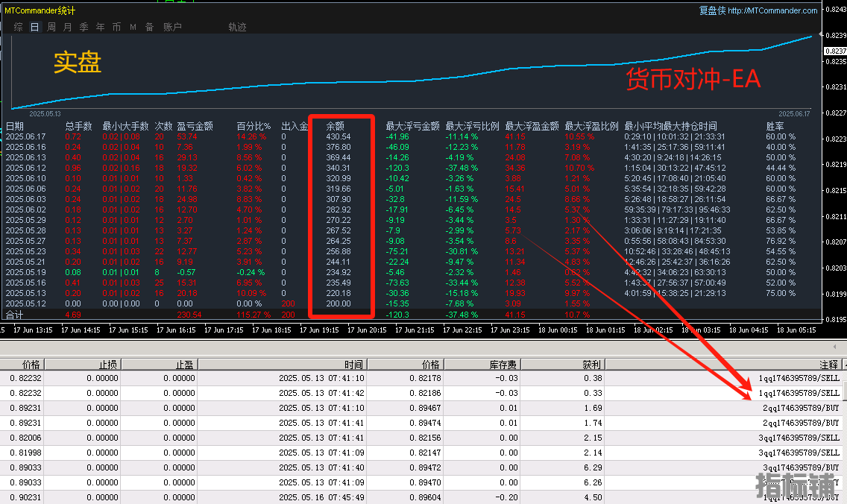This screenshot has width=847, height=504.
Task: Click the 百分比% column header
Action: coord(254,126)
